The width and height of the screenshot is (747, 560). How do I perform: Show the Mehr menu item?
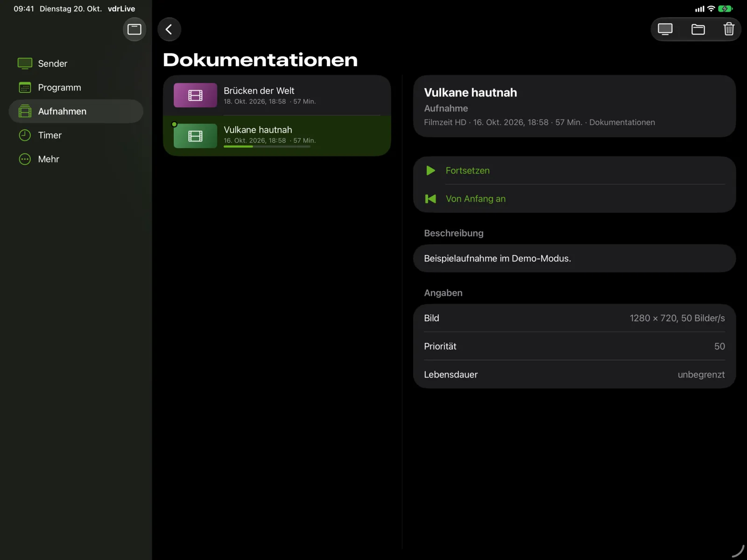pyautogui.click(x=76, y=159)
